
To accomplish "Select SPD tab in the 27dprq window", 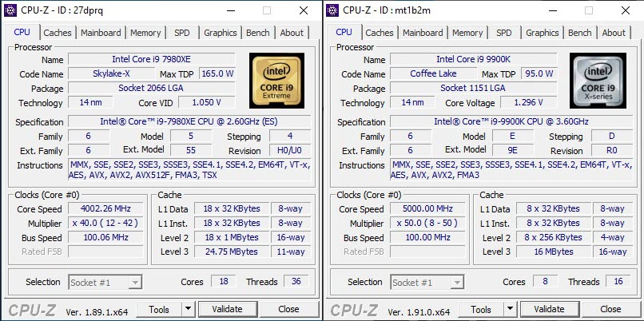I will [182, 33].
